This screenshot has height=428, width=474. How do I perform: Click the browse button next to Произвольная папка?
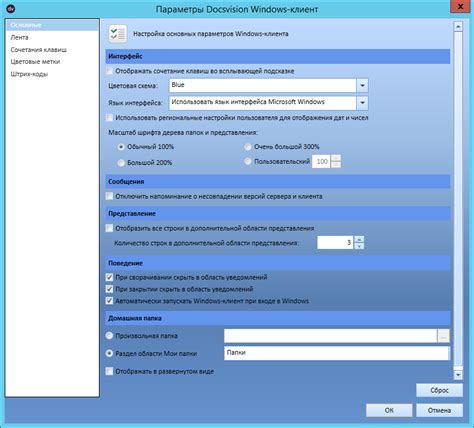click(443, 336)
